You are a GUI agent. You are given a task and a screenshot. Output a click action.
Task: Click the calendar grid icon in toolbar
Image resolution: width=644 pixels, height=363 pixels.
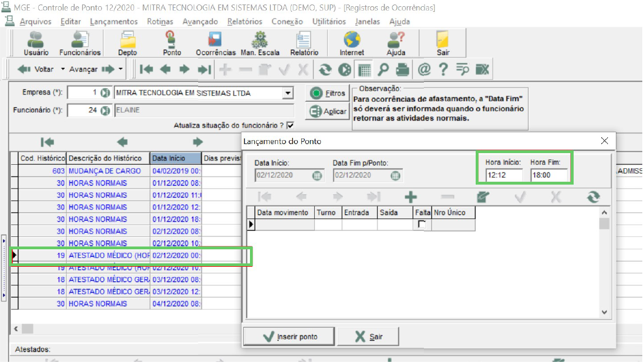[x=364, y=69]
